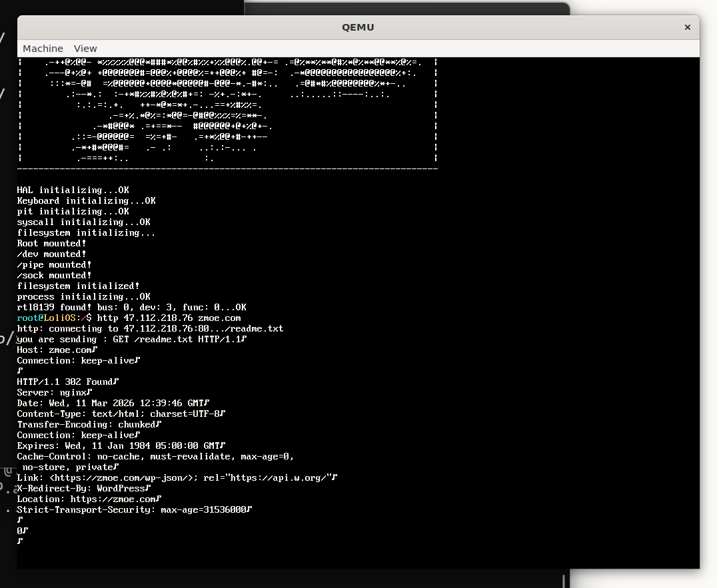Open the View menu
The width and height of the screenshot is (717, 588).
click(85, 49)
